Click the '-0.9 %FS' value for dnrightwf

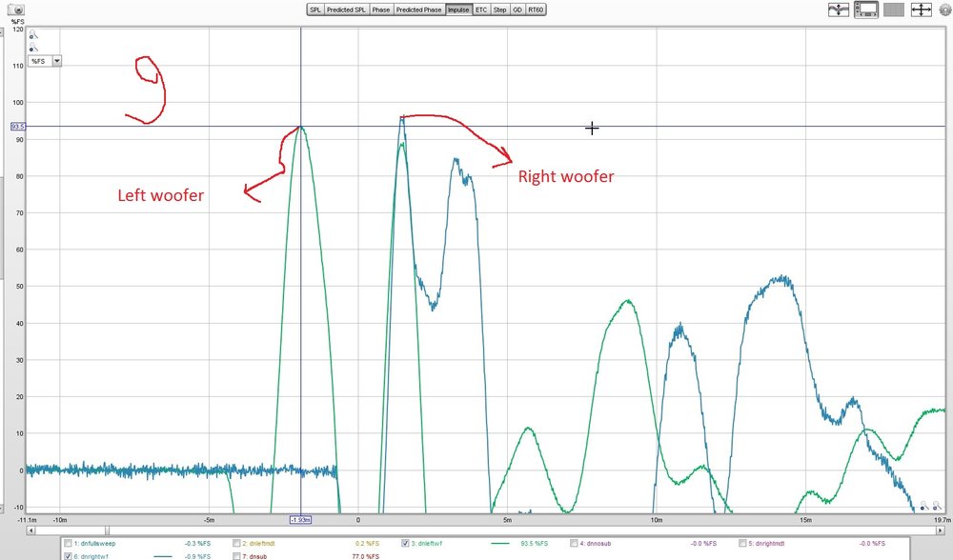click(x=197, y=556)
